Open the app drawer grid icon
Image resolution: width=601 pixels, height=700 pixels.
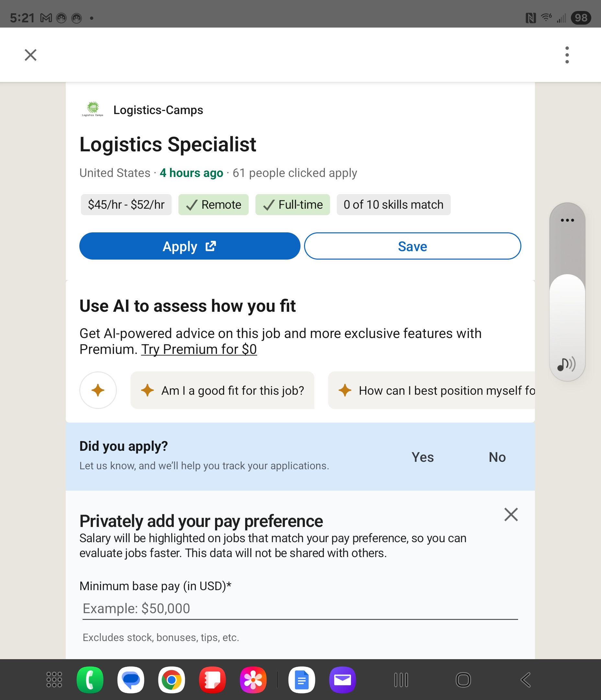[x=54, y=679]
